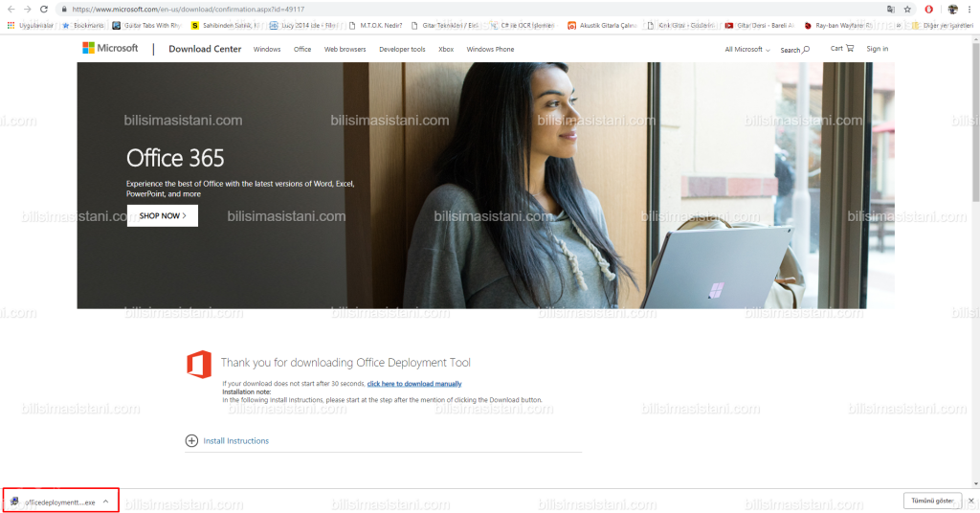
Task: Open the Diğer yer işaretleri folder
Action: point(943,26)
